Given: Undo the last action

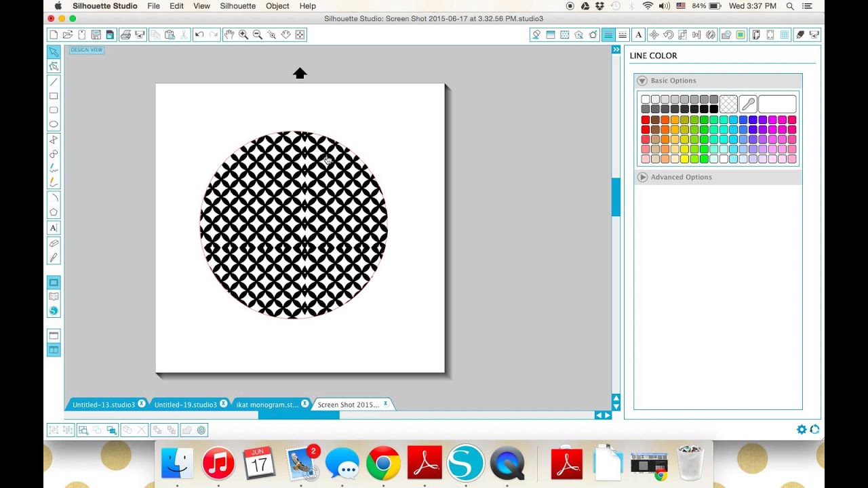Looking at the screenshot, I should (x=199, y=35).
